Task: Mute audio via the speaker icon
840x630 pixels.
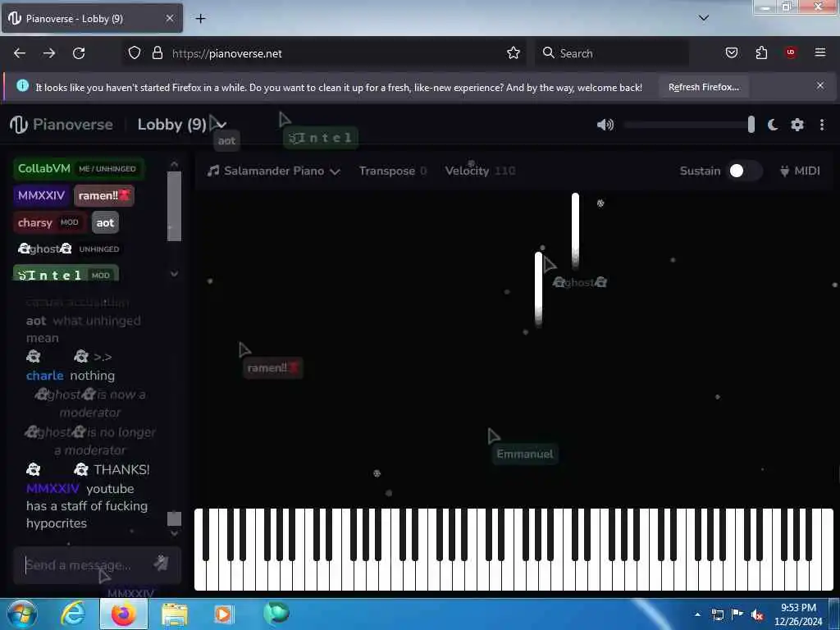Action: (x=605, y=125)
